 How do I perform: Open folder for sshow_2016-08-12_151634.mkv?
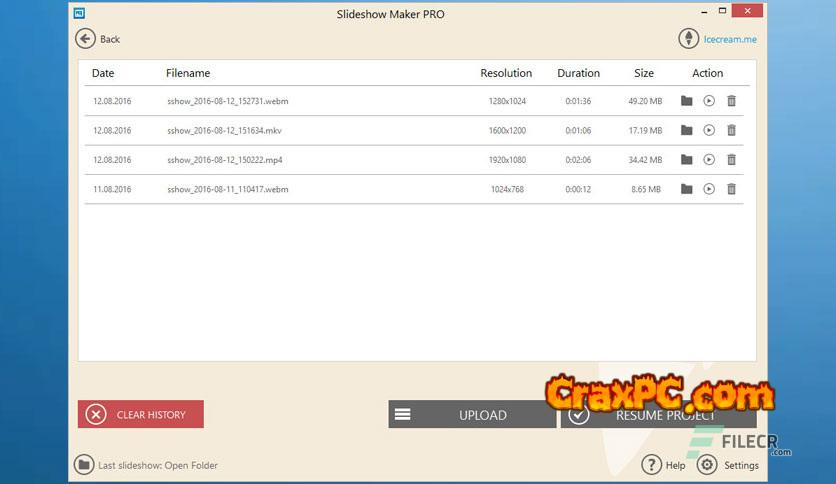(687, 130)
